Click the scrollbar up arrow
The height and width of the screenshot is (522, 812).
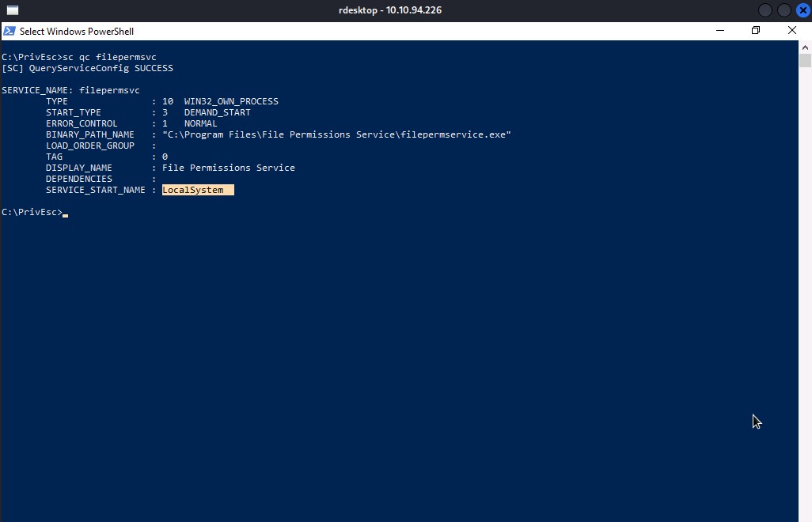805,47
